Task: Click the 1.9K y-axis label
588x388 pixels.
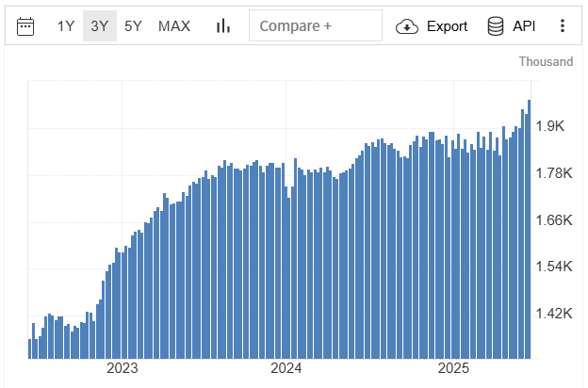Action: click(549, 126)
